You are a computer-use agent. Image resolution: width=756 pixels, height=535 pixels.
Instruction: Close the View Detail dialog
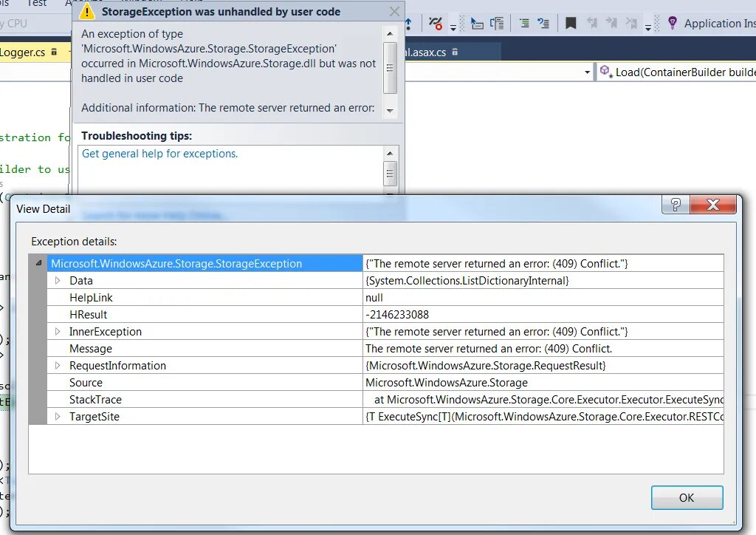713,205
